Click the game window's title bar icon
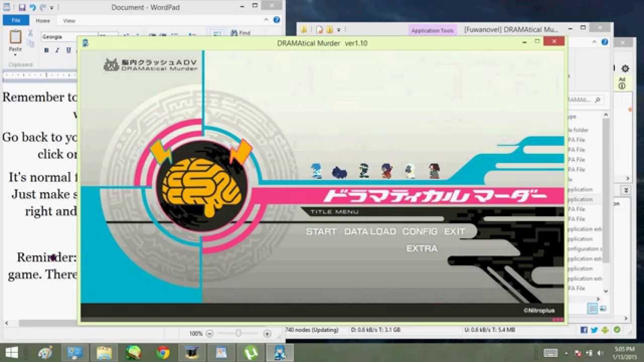The width and height of the screenshot is (644, 362). click(x=85, y=43)
